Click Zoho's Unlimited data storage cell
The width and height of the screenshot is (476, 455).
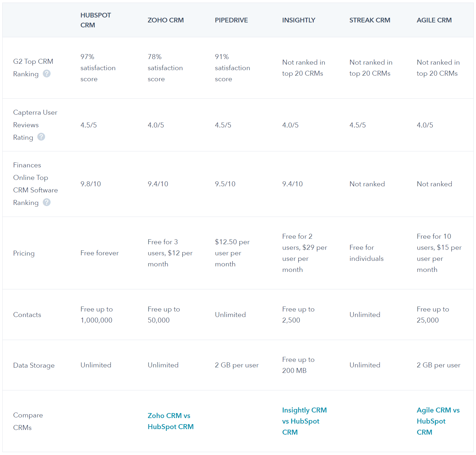[x=163, y=365]
